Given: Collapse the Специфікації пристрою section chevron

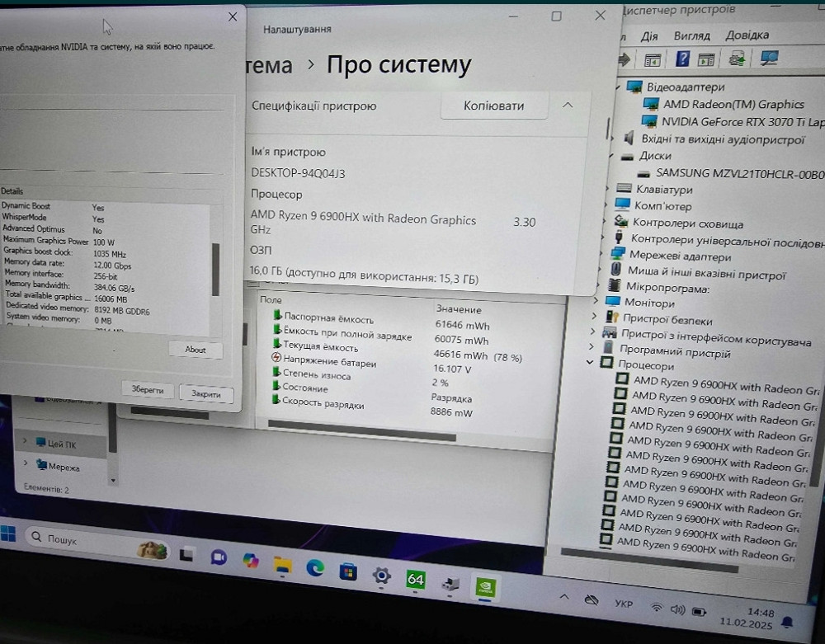Looking at the screenshot, I should pos(567,106).
